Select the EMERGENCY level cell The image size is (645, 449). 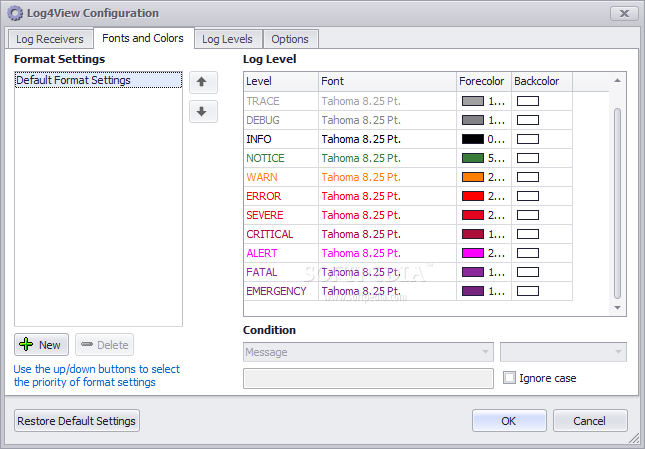point(281,291)
